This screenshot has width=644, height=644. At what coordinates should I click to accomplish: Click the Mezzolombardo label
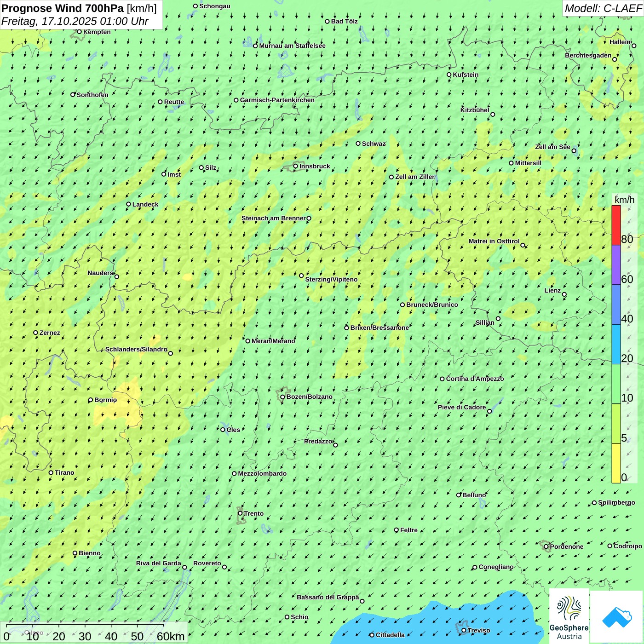(262, 473)
